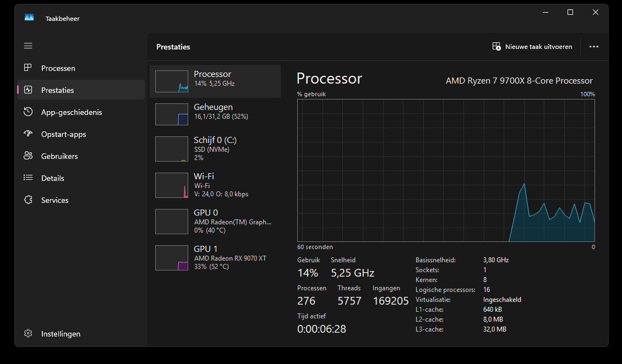
Task: Click the Opstart-apps gauge icon
Action: click(28, 134)
